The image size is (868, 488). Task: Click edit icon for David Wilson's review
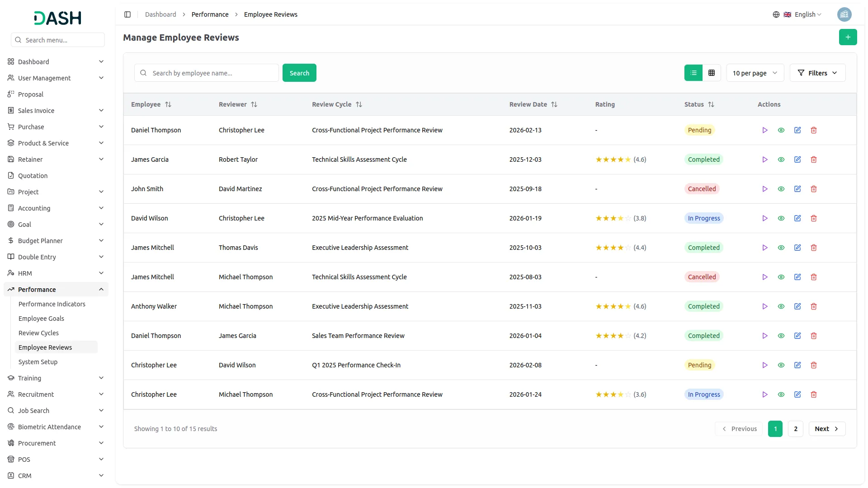tap(797, 218)
